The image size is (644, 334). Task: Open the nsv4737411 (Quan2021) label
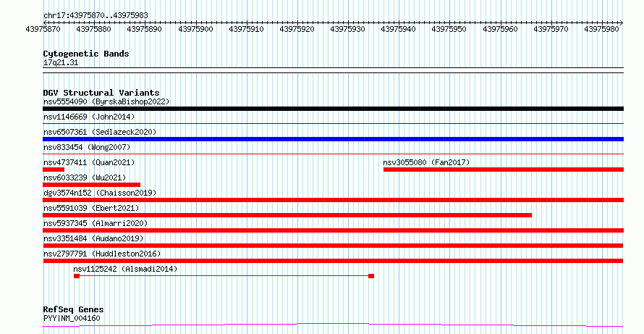click(x=89, y=162)
